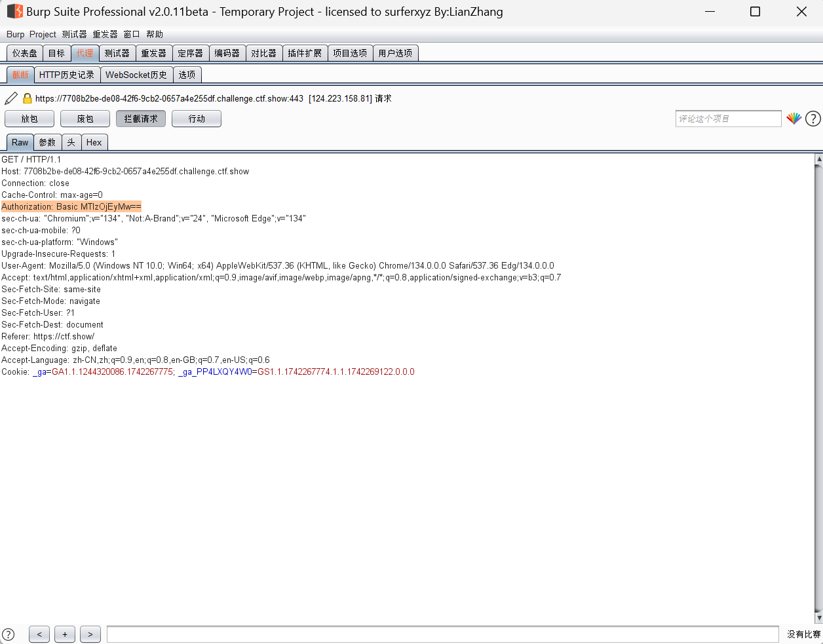The height and width of the screenshot is (644, 823).
Task: Open the WebSocket历史 sub-tab
Action: tap(136, 75)
